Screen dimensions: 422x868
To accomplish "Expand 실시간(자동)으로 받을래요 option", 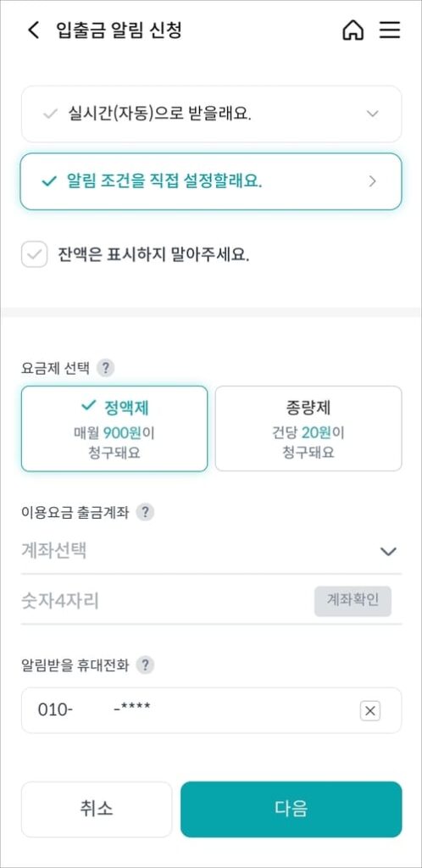I will [x=211, y=114].
